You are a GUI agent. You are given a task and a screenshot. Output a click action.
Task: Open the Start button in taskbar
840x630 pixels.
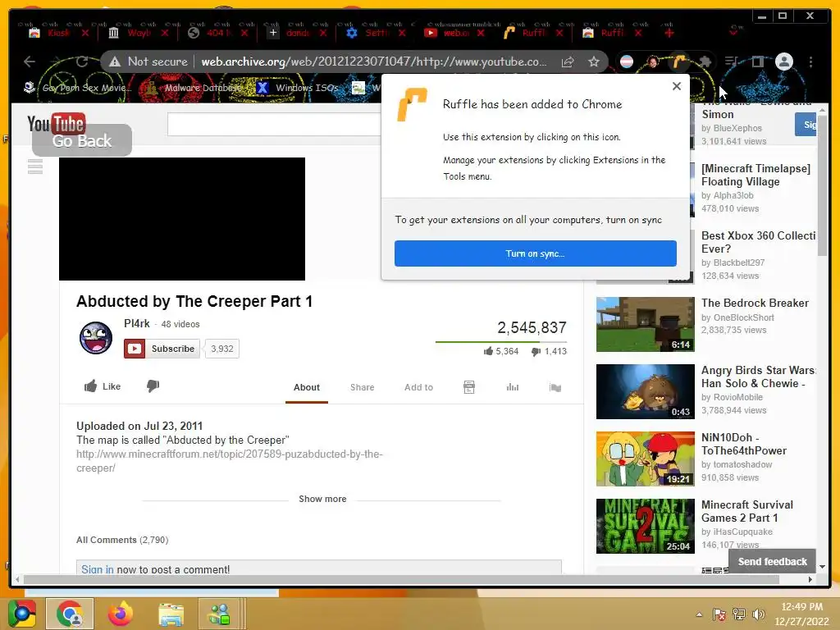tap(21, 614)
